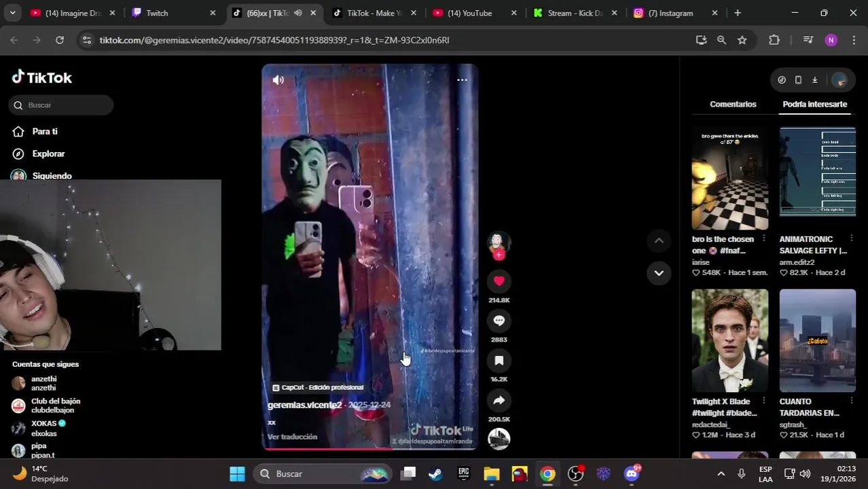Open Epic Games Launcher from taskbar
The image size is (868, 489).
[x=464, y=474]
